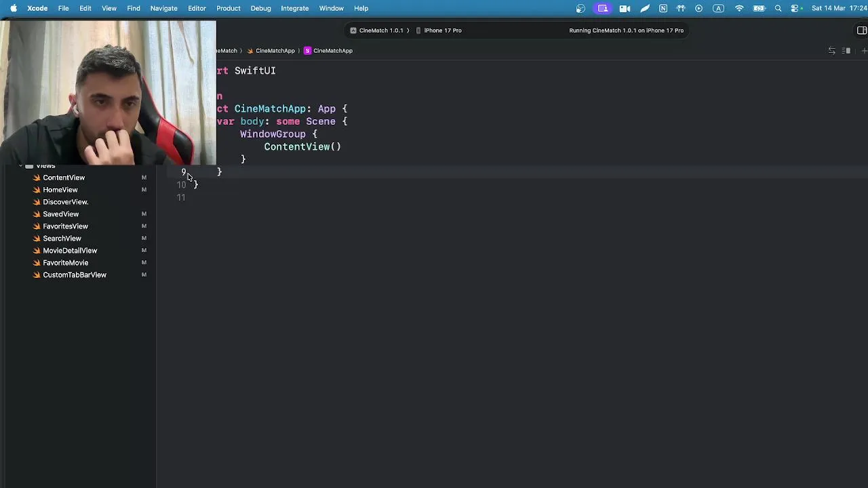Screen dimensions: 868x488
Task: Click the date and time clock
Action: coord(837,8)
